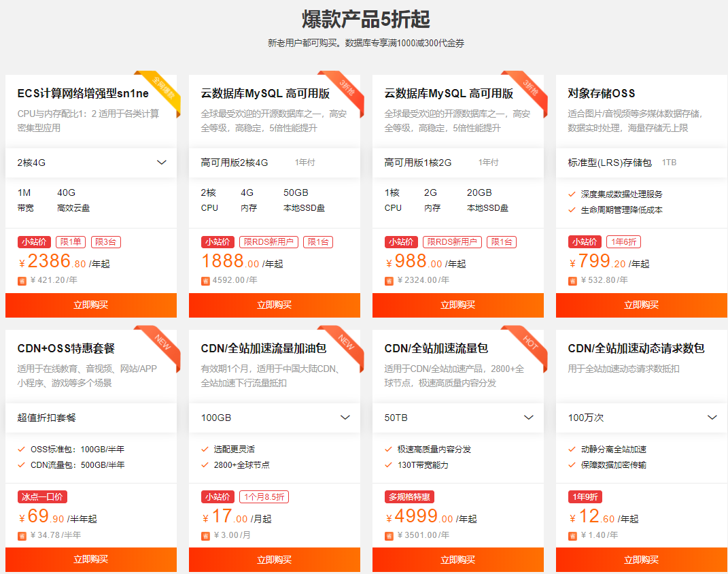Click the checkmark next to 深度集成数据处理服务

point(572,195)
